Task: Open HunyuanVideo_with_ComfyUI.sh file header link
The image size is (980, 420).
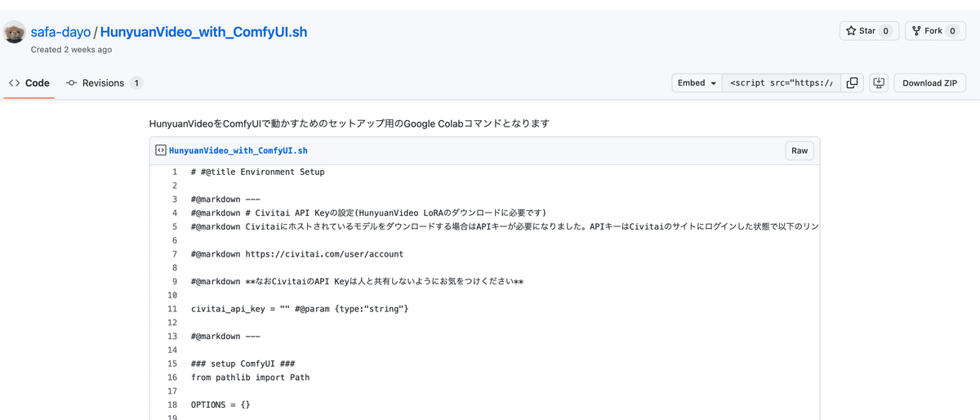Action: 238,150
